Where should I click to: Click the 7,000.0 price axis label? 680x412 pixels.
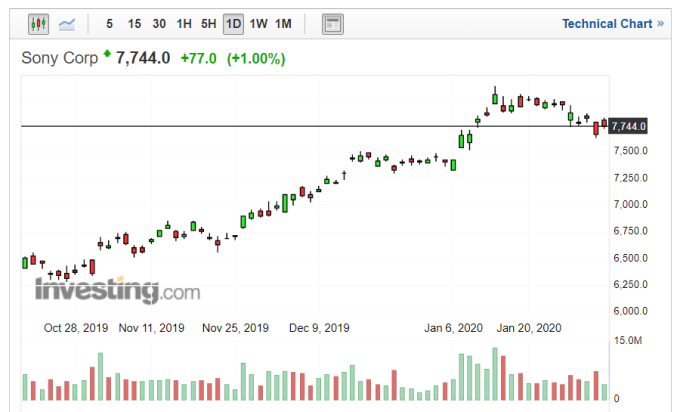631,204
